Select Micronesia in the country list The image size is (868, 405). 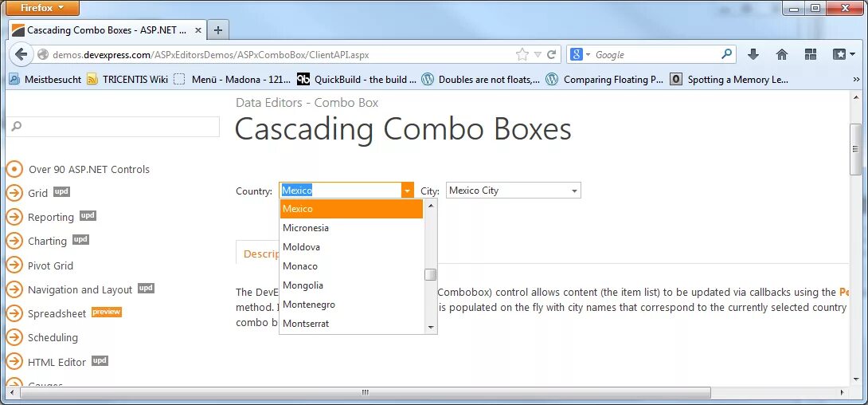pyautogui.click(x=351, y=228)
